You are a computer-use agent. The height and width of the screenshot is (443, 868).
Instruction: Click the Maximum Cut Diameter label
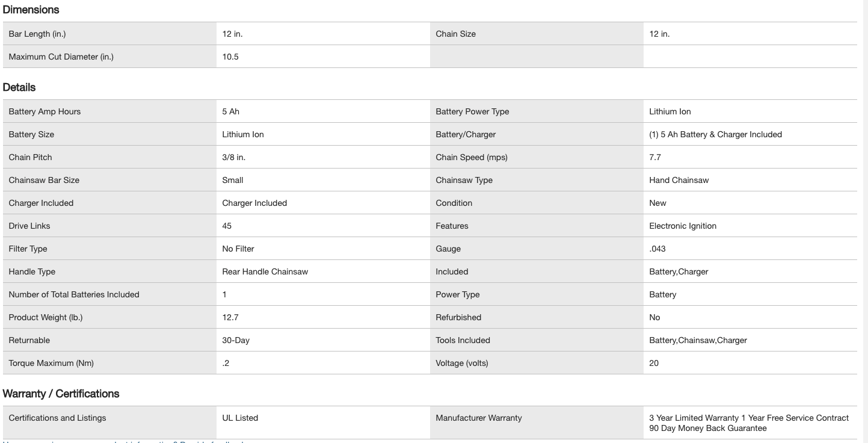click(x=61, y=57)
